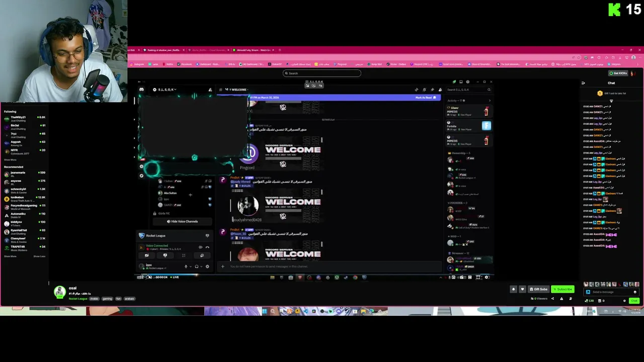644x362 pixels.
Task: Click the Discord Threads icon in channel header
Action: coord(416,89)
